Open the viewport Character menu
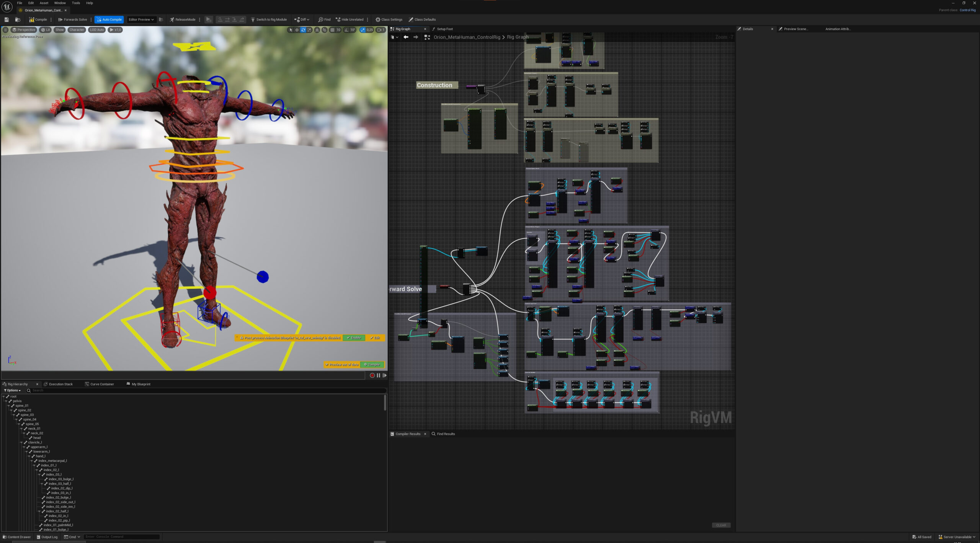 point(77,30)
